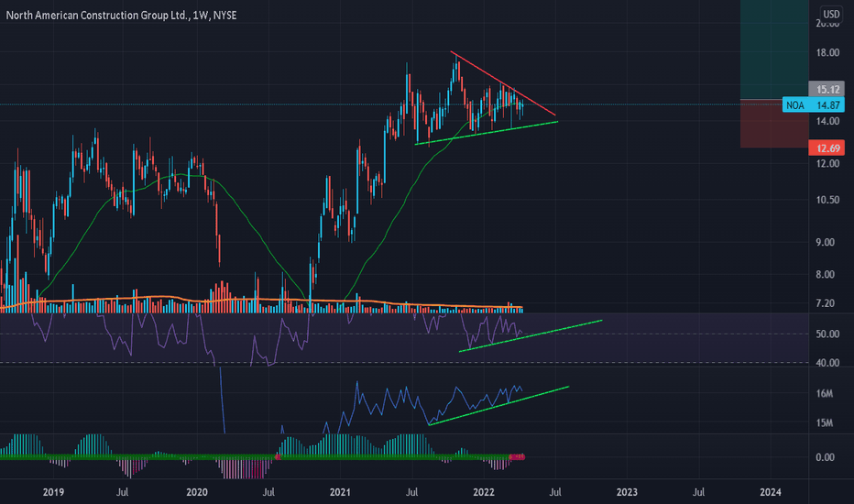Click the 2024 time axis label
Viewport: 854px width, 504px height.
point(770,492)
